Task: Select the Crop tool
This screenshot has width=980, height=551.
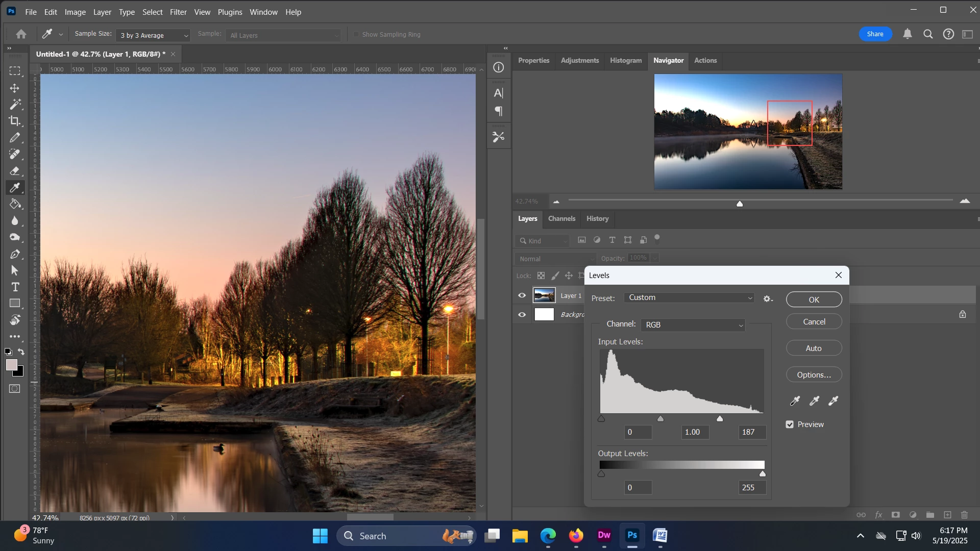Action: 15,121
